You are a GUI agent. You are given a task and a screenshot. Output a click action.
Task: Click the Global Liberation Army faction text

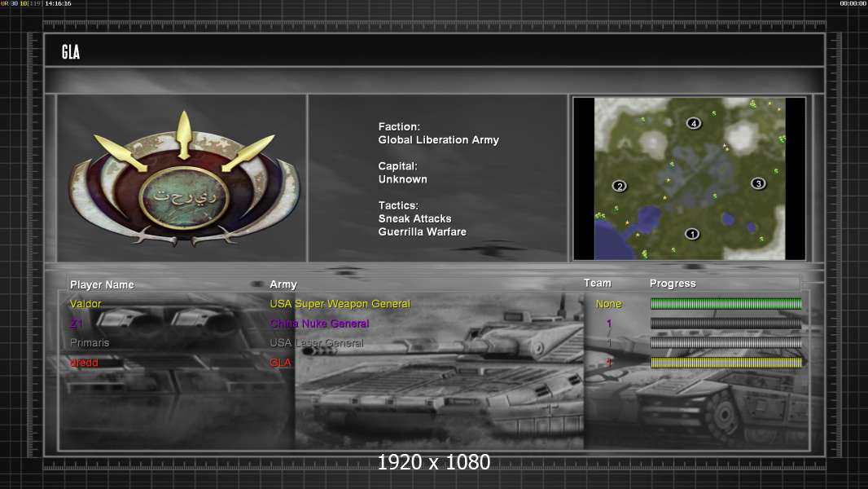click(438, 140)
